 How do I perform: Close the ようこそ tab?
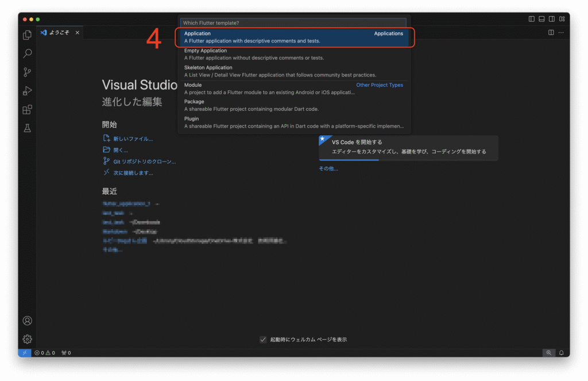click(x=78, y=33)
